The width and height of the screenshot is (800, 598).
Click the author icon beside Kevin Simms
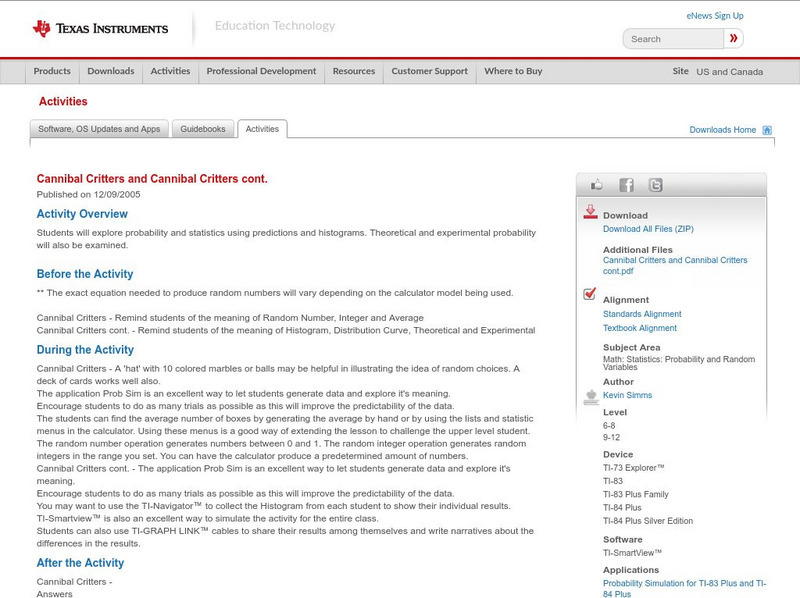(x=591, y=397)
